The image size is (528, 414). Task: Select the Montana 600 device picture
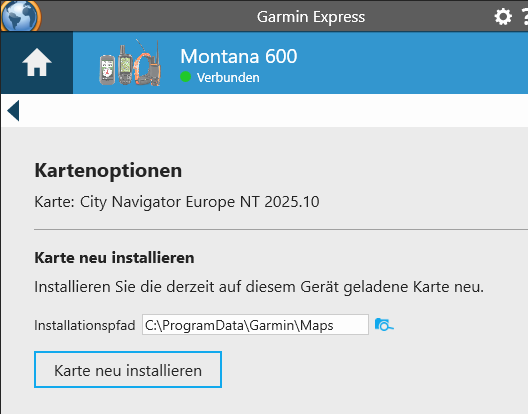click(x=130, y=63)
